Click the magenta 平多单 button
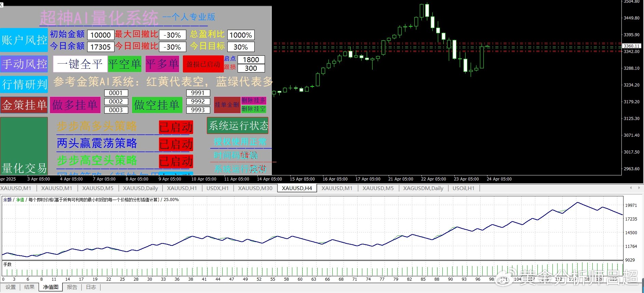644x293 pixels. click(x=162, y=64)
